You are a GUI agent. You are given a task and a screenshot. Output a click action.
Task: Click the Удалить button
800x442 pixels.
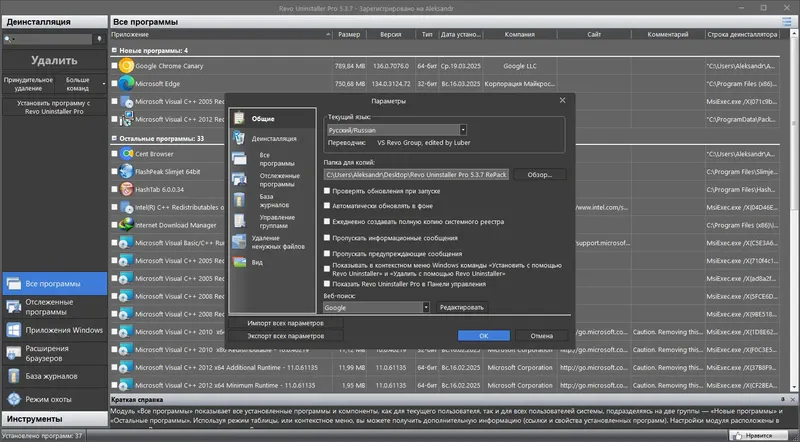(x=55, y=60)
